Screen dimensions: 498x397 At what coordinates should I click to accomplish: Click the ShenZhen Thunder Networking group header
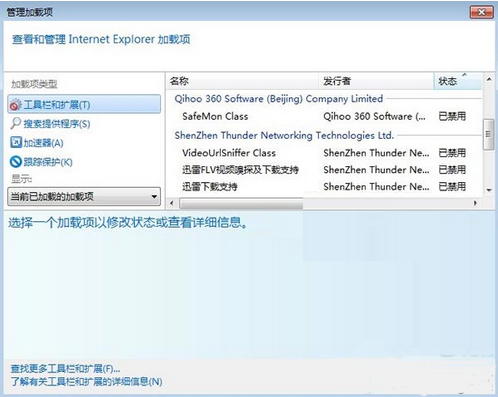click(284, 135)
